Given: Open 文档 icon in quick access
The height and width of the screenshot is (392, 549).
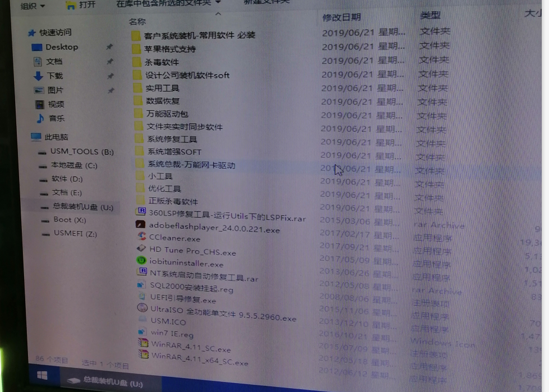Looking at the screenshot, I should pyautogui.click(x=38, y=62).
